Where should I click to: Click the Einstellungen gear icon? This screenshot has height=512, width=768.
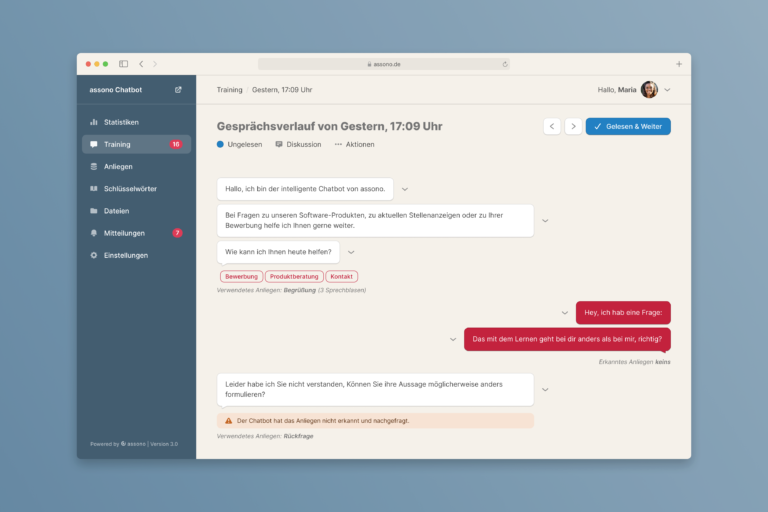[x=94, y=255]
